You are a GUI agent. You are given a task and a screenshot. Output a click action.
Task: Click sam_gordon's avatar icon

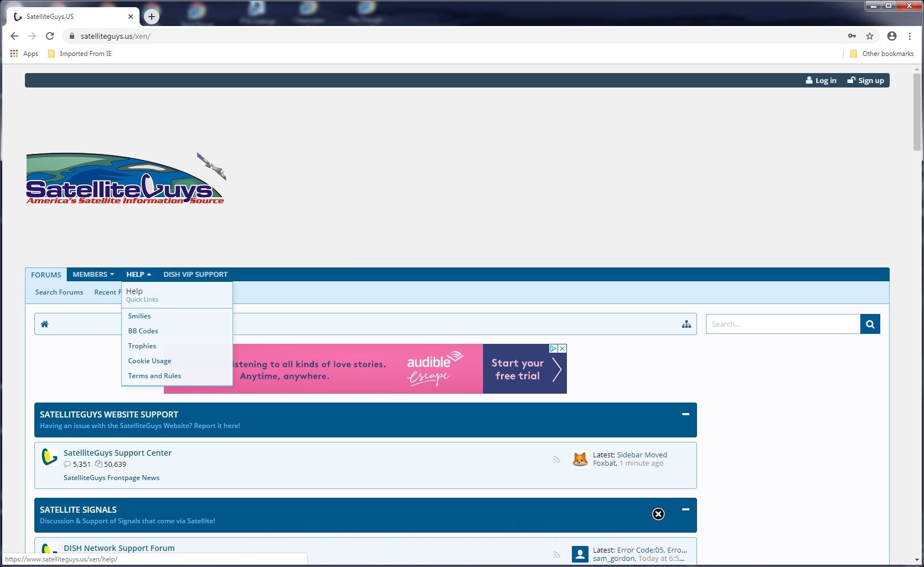580,554
